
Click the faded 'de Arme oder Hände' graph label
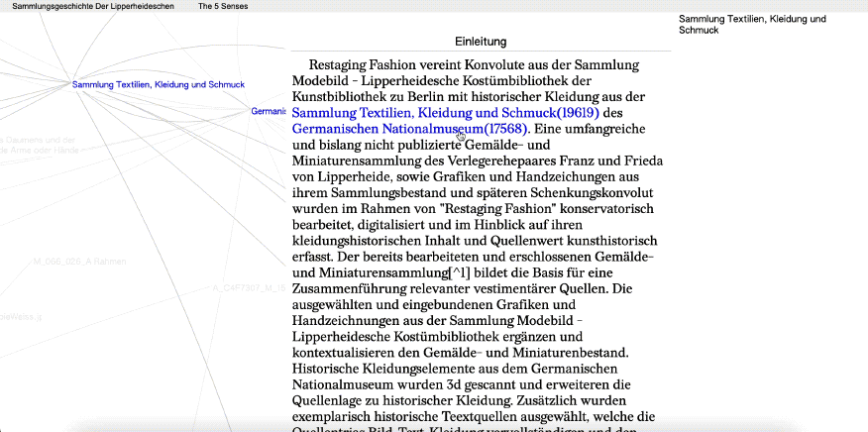tap(40, 151)
